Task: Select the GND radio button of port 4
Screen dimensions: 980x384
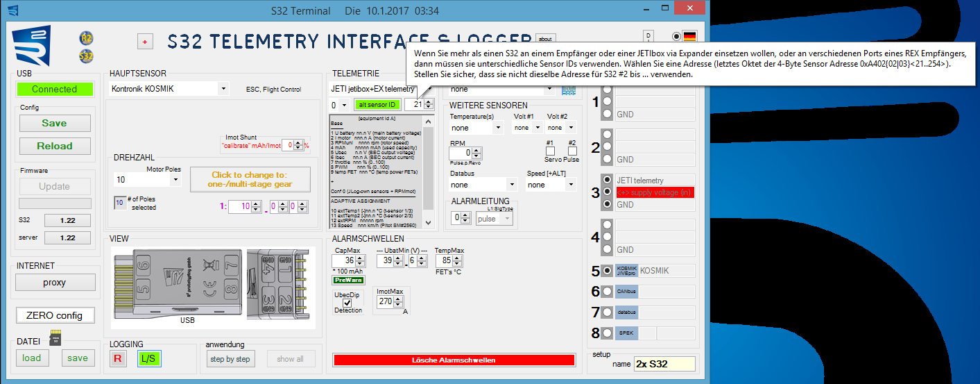Action: [607, 249]
